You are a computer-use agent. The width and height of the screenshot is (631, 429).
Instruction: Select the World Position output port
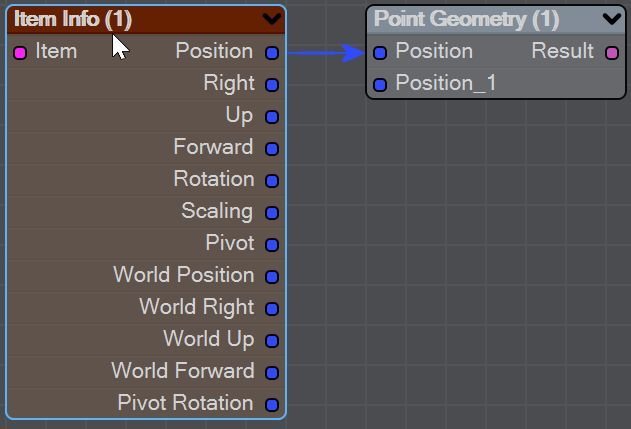(272, 276)
